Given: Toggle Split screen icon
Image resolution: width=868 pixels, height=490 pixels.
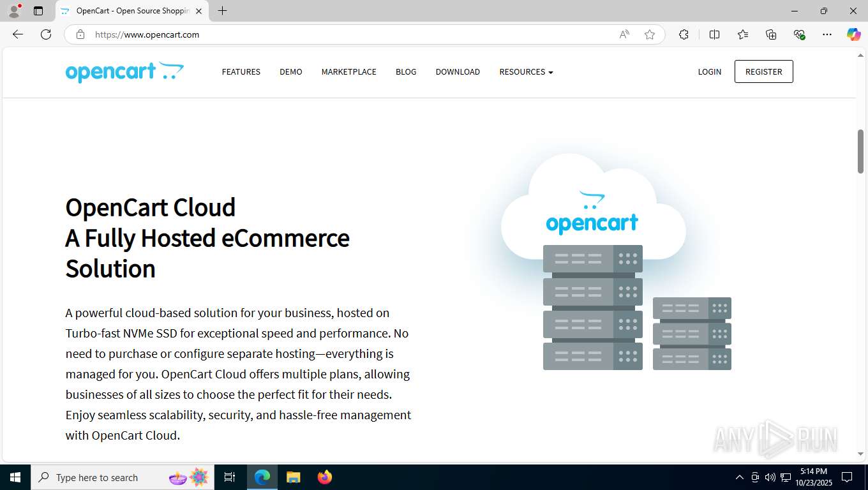Looking at the screenshot, I should pos(714,34).
